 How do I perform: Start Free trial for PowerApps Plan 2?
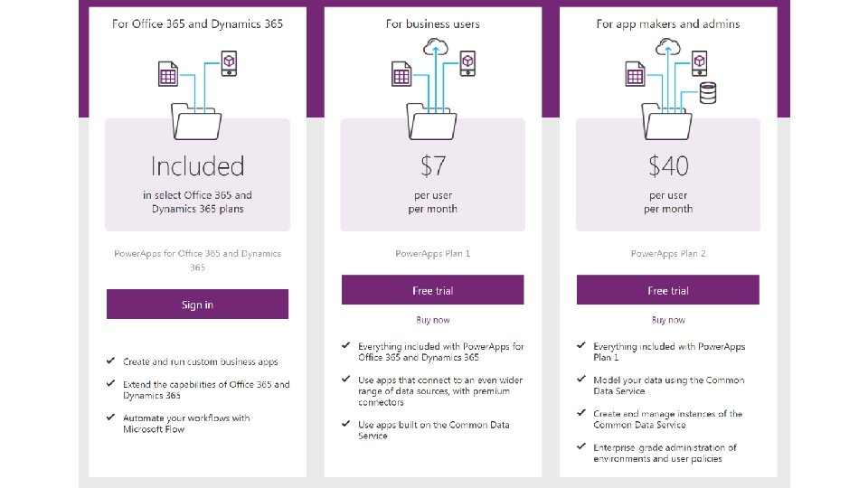tap(668, 290)
